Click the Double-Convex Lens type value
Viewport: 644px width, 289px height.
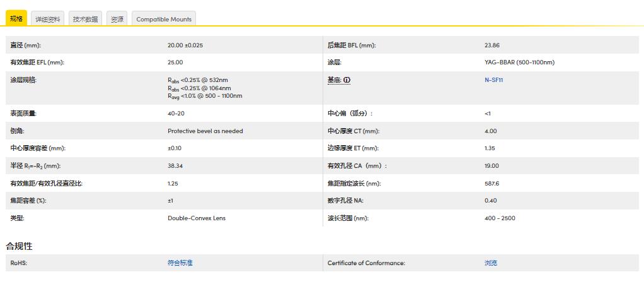196,218
